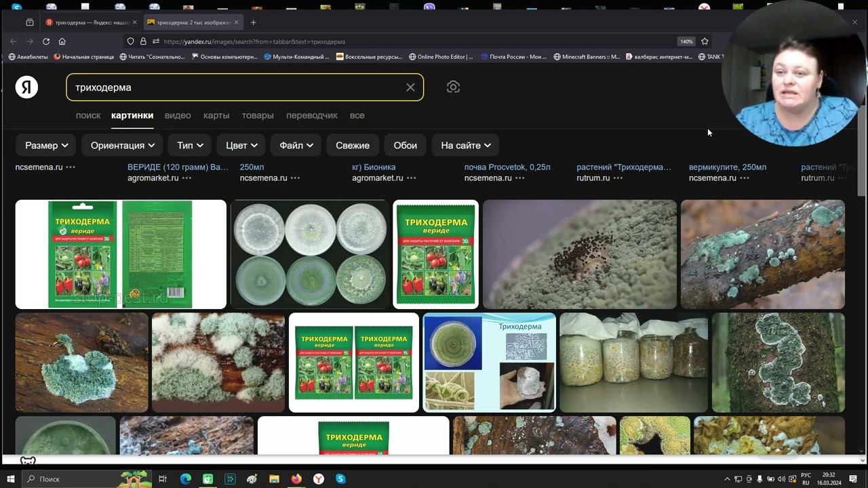868x488 pixels.
Task: Open the 'Триходерма' collage with blue background
Action: coord(489,363)
